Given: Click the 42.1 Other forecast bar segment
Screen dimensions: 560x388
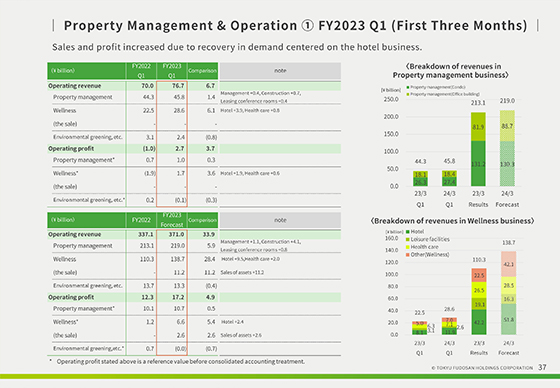Looking at the screenshot, I should [509, 264].
